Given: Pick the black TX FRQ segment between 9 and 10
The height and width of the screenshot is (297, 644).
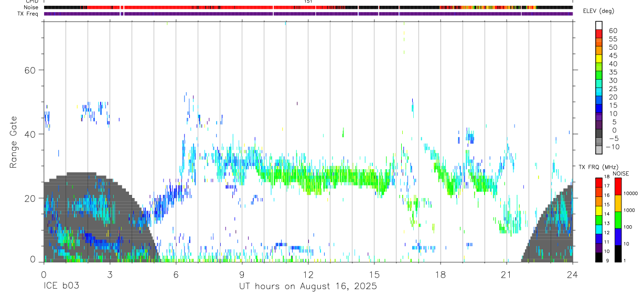Looking at the screenshot, I should pos(599,257).
